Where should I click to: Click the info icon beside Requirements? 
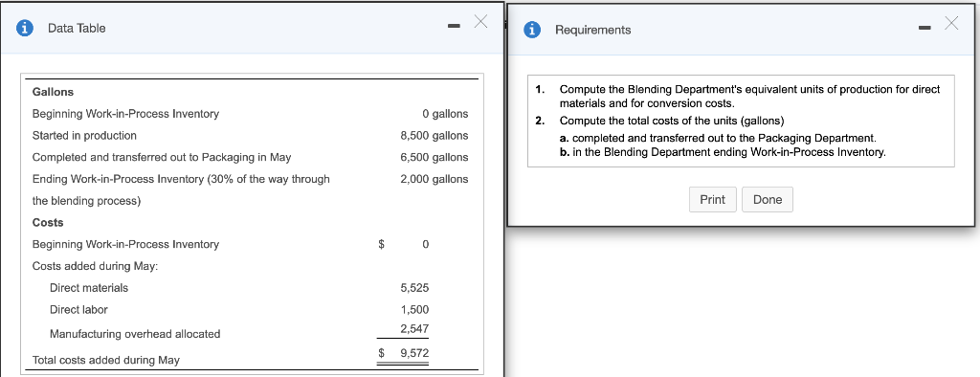pyautogui.click(x=532, y=30)
